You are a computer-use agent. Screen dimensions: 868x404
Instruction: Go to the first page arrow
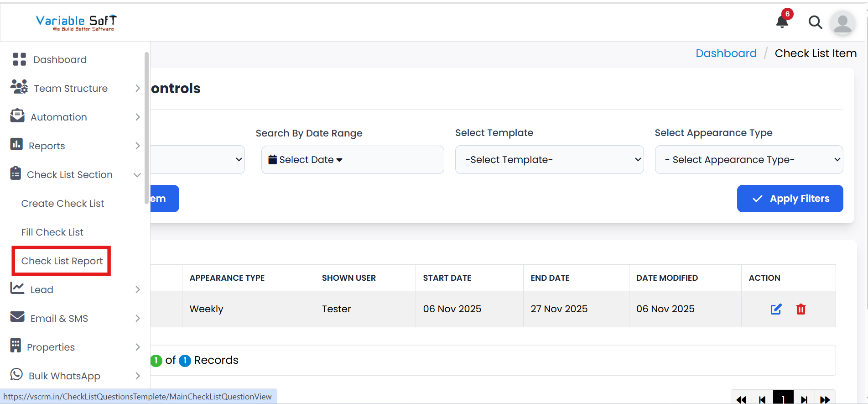741,399
